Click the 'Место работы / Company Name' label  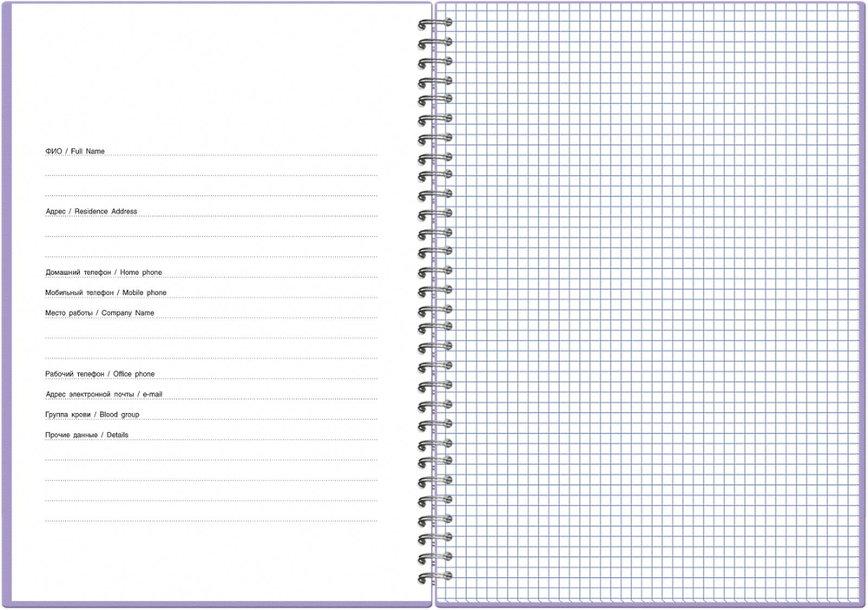click(100, 312)
